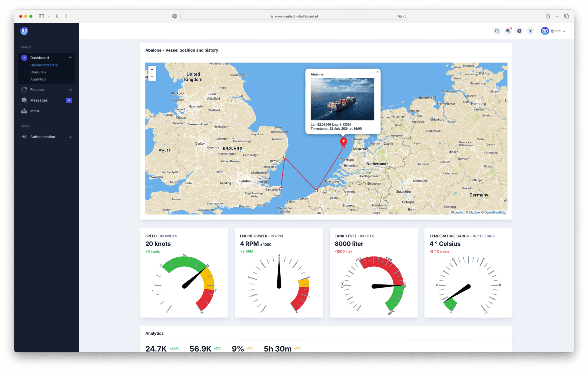Viewport: 588px width, 371px height.
Task: Expand the Finance menu
Action: click(x=70, y=90)
